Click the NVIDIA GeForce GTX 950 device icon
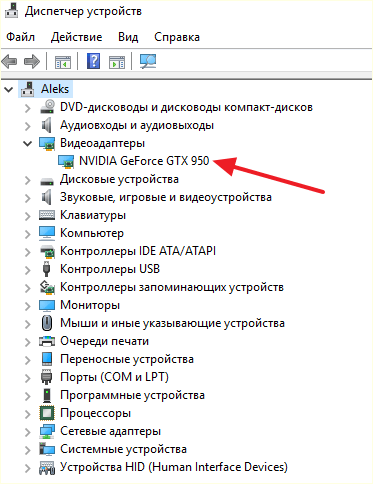 [x=66, y=161]
